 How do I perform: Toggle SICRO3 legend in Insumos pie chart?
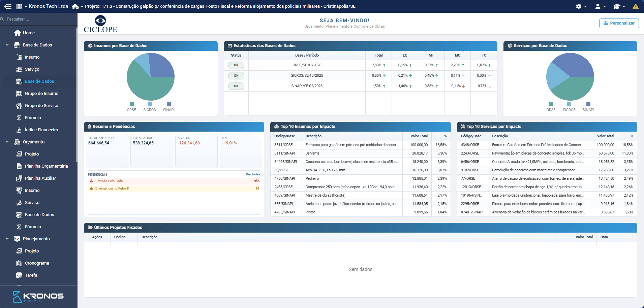(x=150, y=107)
